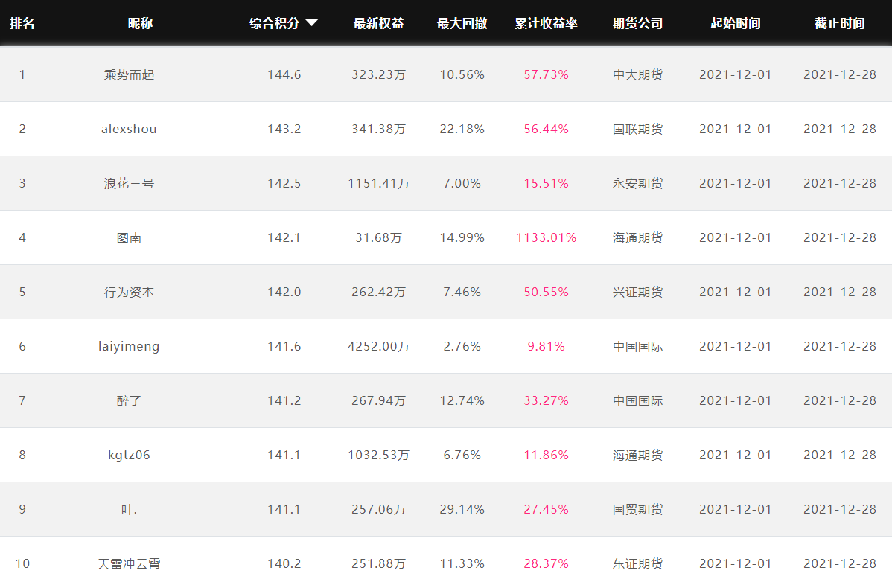Click the drawdown value 10.56%
This screenshot has width=892, height=588.
[x=462, y=74]
